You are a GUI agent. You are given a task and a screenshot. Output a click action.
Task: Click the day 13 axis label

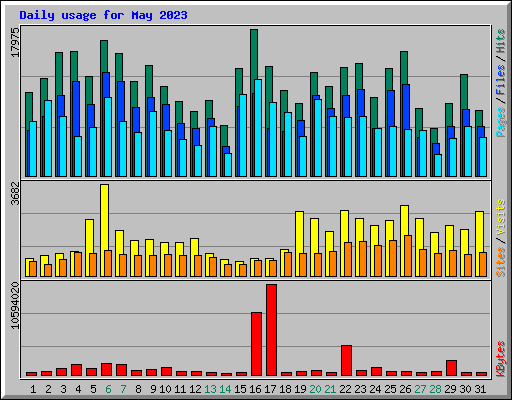tap(210, 389)
